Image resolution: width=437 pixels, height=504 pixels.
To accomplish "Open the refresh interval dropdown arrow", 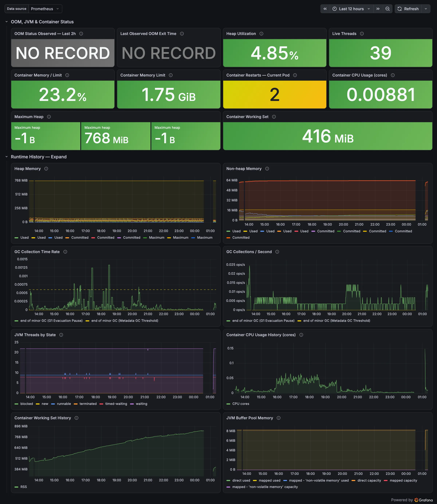I will 426,9.
